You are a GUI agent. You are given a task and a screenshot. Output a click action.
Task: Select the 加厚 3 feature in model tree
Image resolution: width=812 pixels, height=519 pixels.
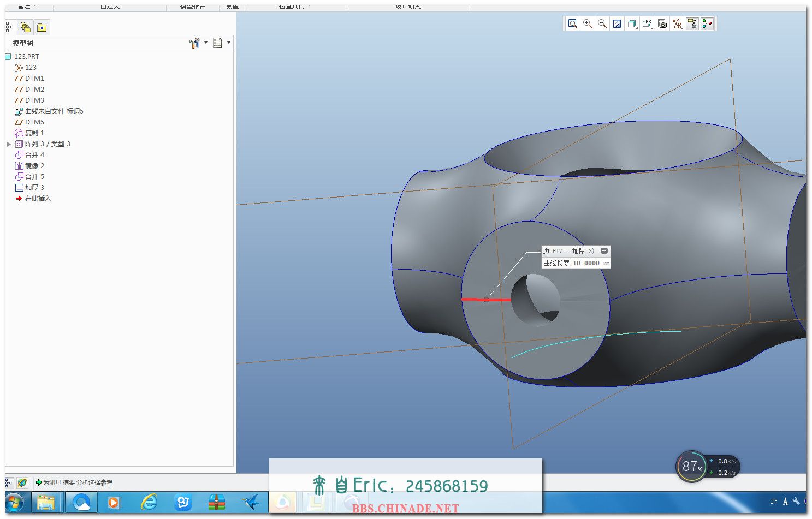[x=34, y=188]
